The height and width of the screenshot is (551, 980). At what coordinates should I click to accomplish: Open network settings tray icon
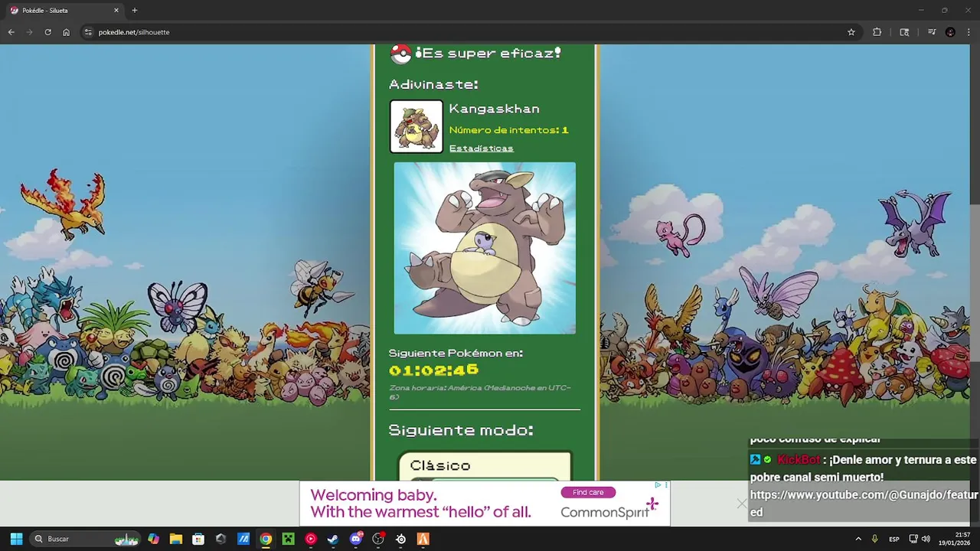point(913,539)
